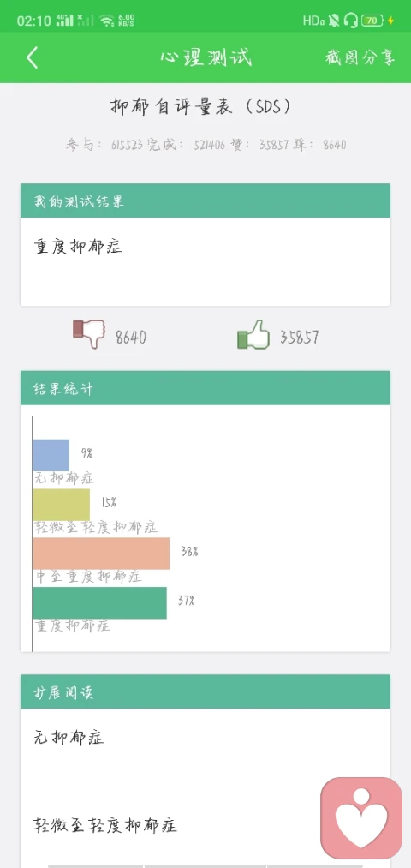Tap the battery indicator icon
The width and height of the screenshot is (411, 868).
373,21
